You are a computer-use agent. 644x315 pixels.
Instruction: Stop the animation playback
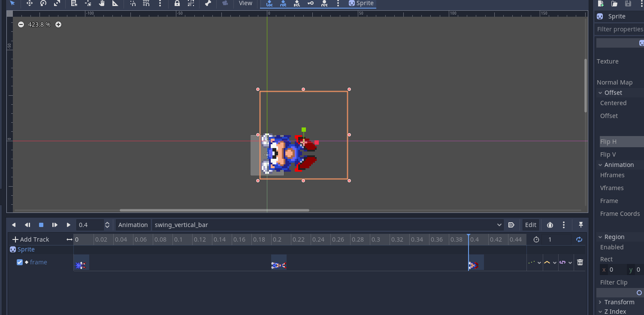coord(41,224)
